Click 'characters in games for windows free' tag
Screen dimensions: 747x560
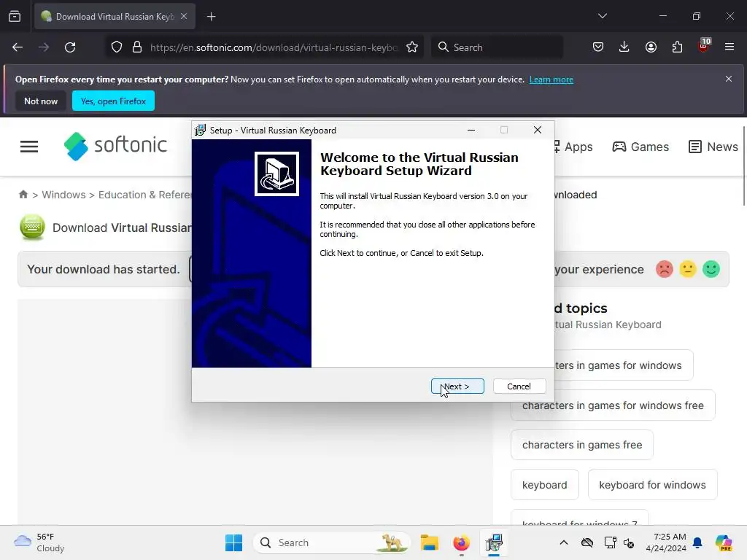point(613,405)
